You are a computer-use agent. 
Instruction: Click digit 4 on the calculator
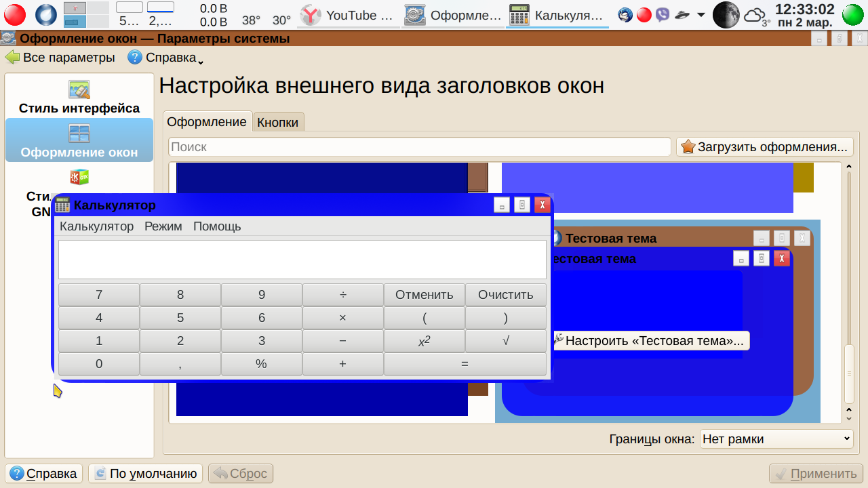(x=99, y=318)
